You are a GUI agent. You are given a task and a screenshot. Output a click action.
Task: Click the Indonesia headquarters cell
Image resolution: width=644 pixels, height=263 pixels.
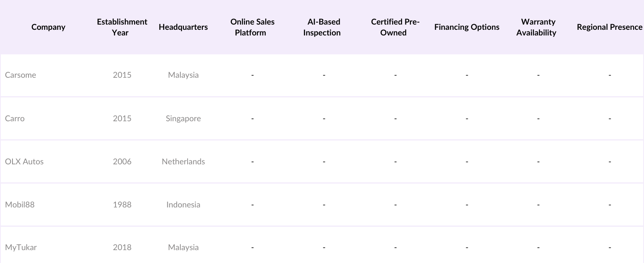tap(183, 205)
